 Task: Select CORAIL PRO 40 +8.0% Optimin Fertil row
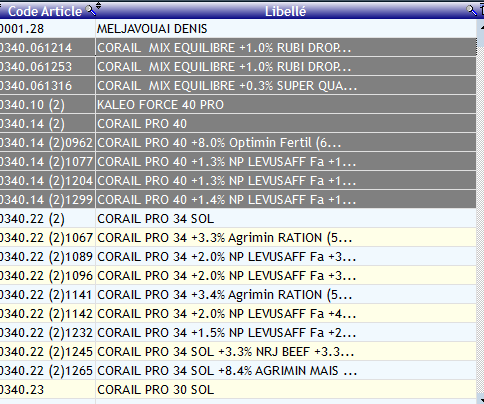coord(238,143)
